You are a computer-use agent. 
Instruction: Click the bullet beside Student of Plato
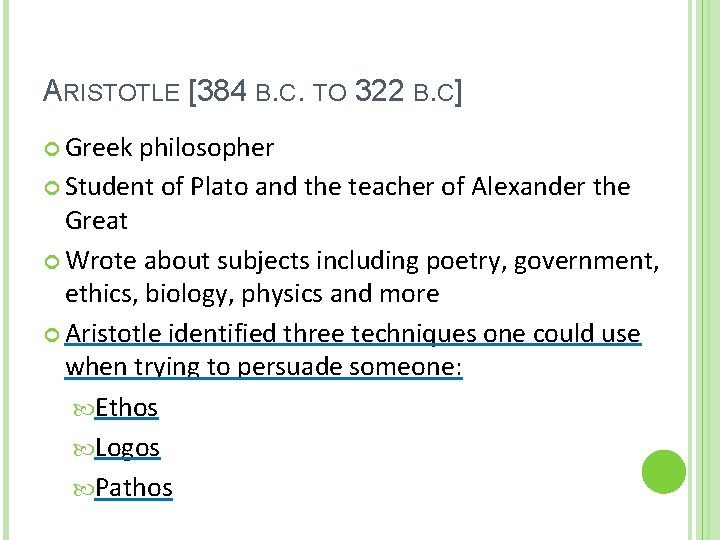click(52, 188)
